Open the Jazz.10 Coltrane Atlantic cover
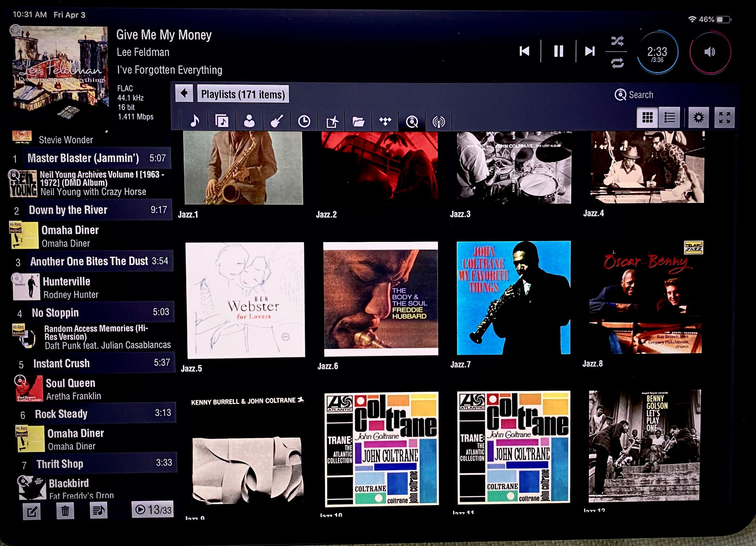 [x=382, y=449]
